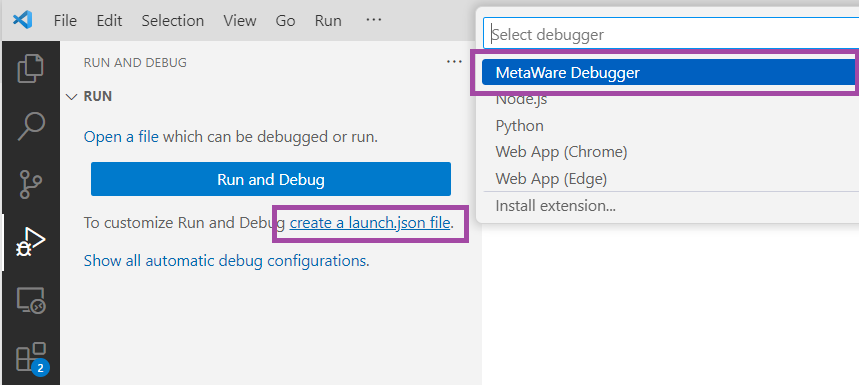Open the File menu
This screenshot has width=859, height=385.
click(x=65, y=21)
